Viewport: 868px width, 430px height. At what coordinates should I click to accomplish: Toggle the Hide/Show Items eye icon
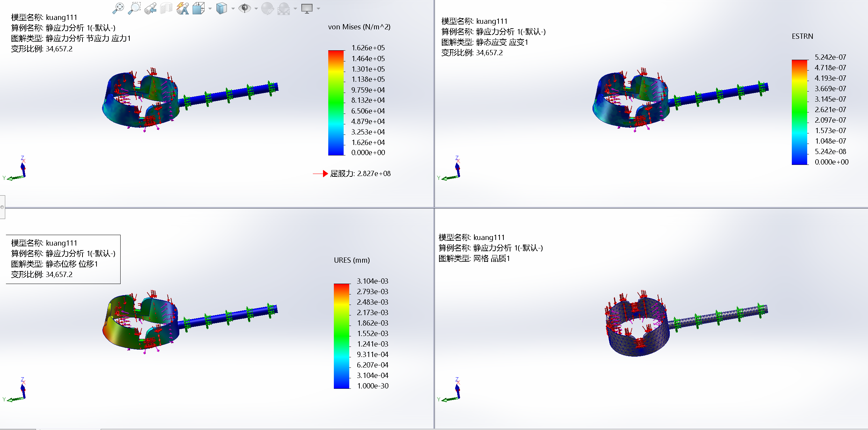[245, 8]
